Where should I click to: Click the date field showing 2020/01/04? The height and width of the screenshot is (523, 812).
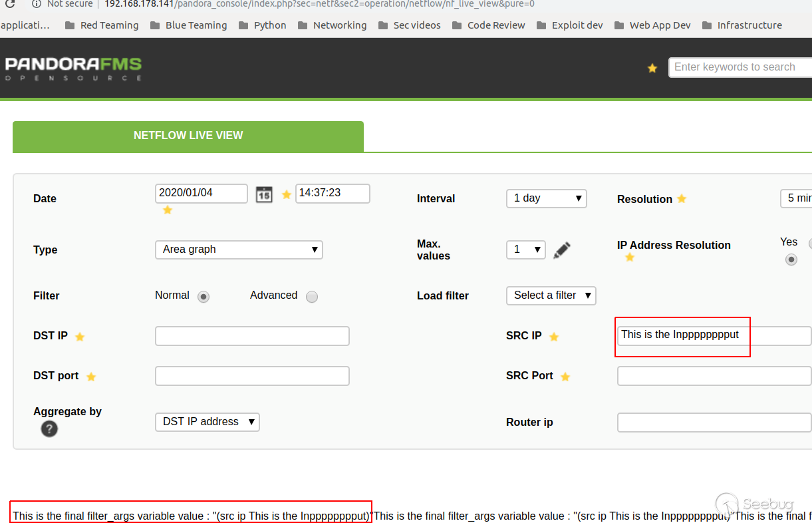point(202,193)
